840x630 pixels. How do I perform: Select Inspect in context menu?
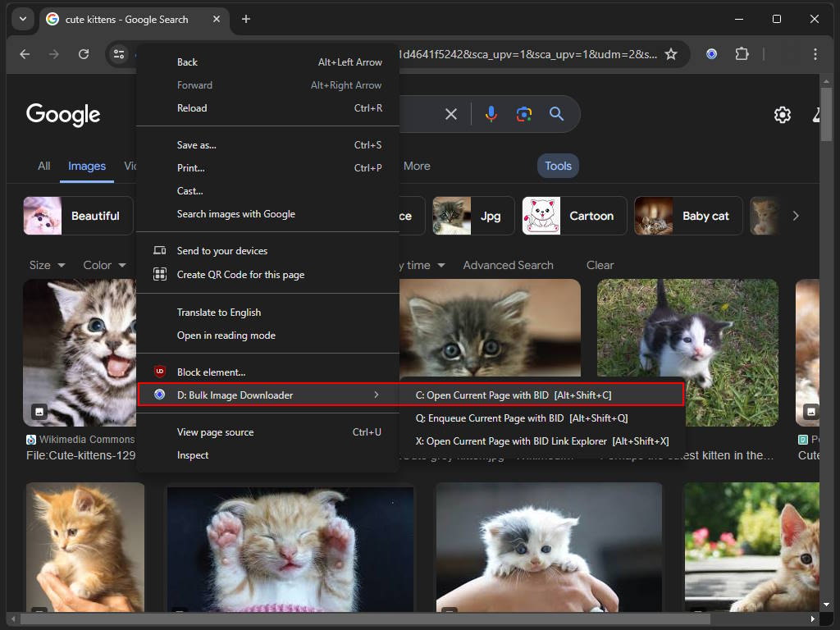268,455
